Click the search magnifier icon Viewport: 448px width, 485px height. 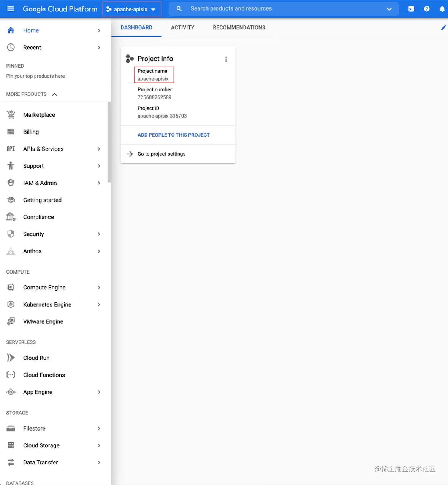[179, 9]
